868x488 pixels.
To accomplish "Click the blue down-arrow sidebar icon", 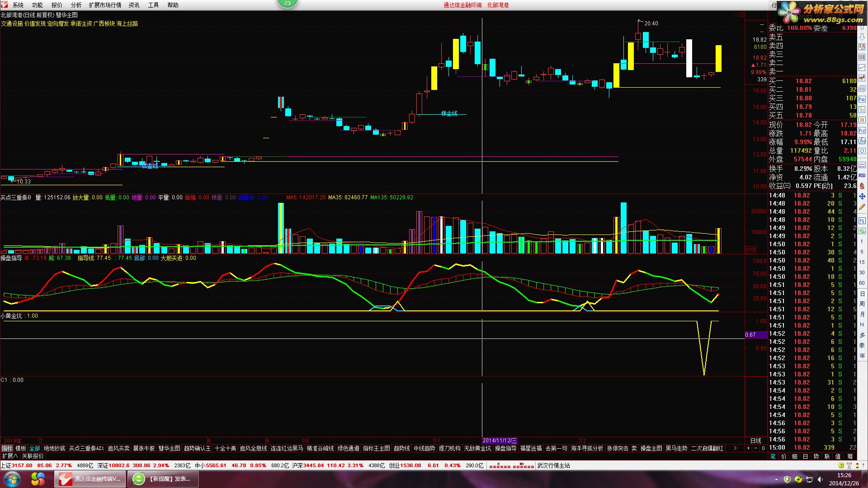I will pyautogui.click(x=862, y=37).
